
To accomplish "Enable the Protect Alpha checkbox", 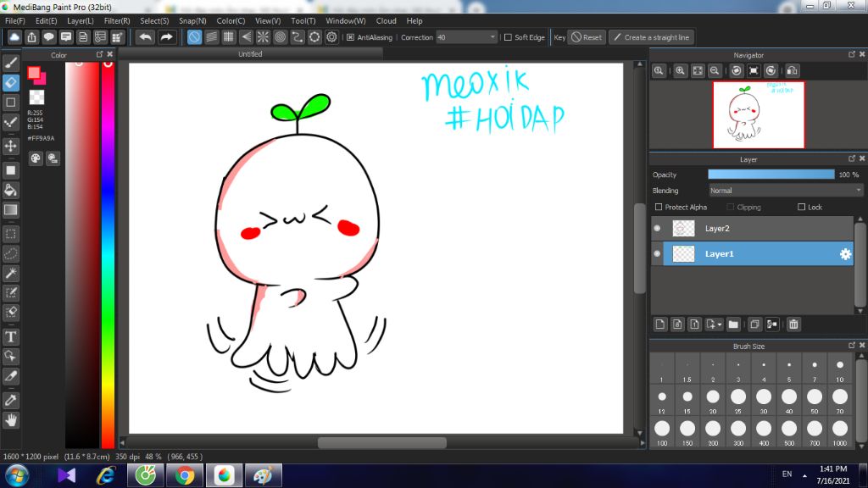I will tap(659, 208).
